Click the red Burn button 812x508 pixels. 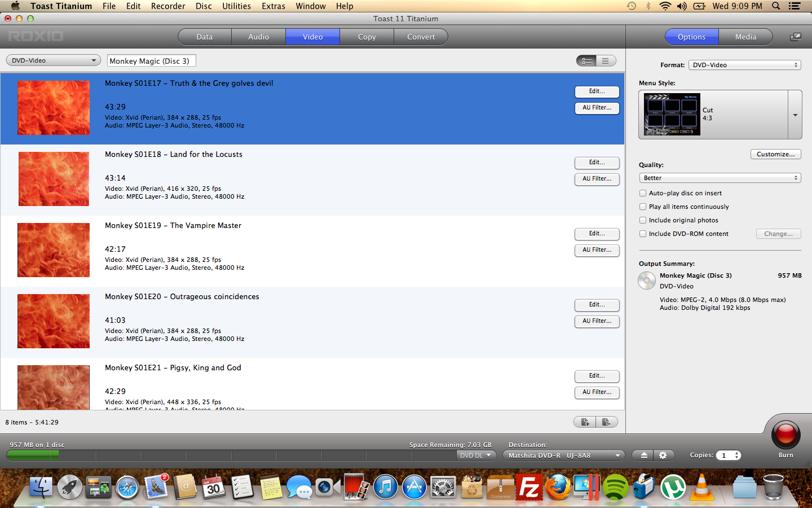tap(785, 435)
